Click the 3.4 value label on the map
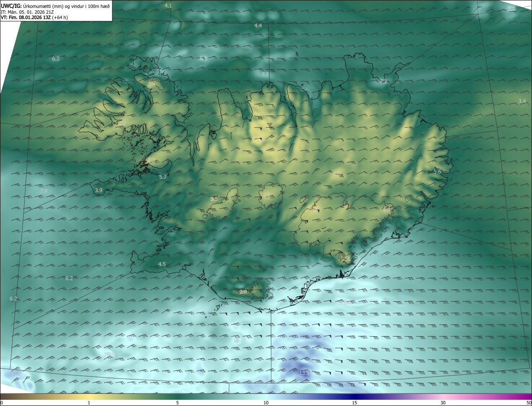 tap(522, 101)
